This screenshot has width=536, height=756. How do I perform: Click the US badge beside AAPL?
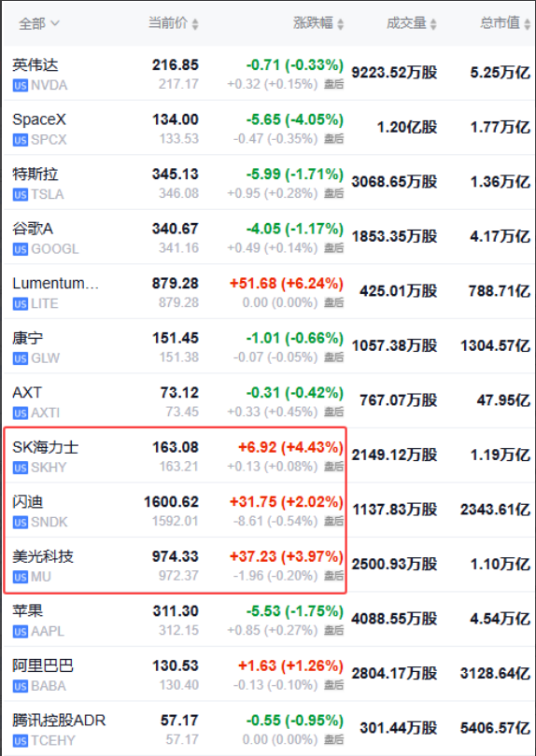[21, 632]
